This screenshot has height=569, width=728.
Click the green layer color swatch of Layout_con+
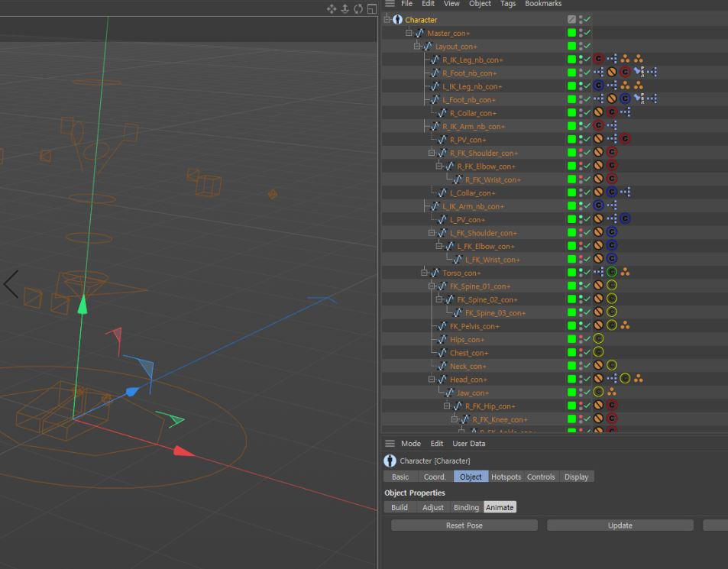pos(571,47)
